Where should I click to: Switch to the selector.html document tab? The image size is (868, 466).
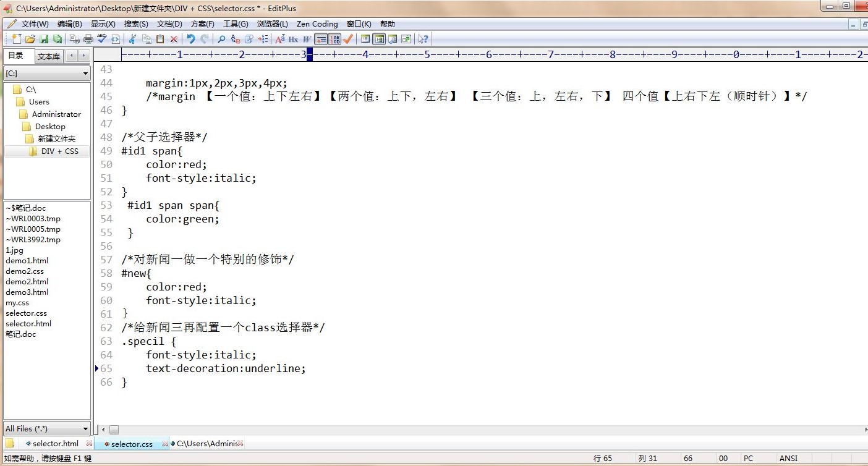(x=56, y=443)
